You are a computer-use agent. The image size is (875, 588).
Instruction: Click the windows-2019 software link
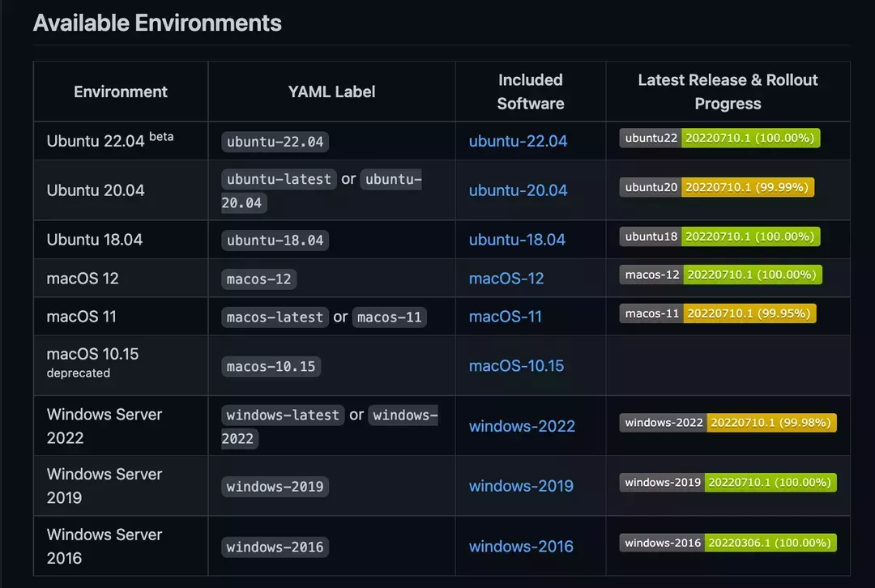(x=521, y=486)
